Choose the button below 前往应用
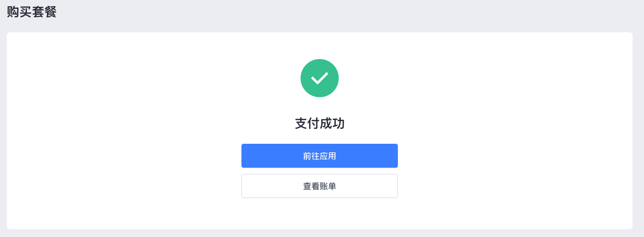 [320, 186]
